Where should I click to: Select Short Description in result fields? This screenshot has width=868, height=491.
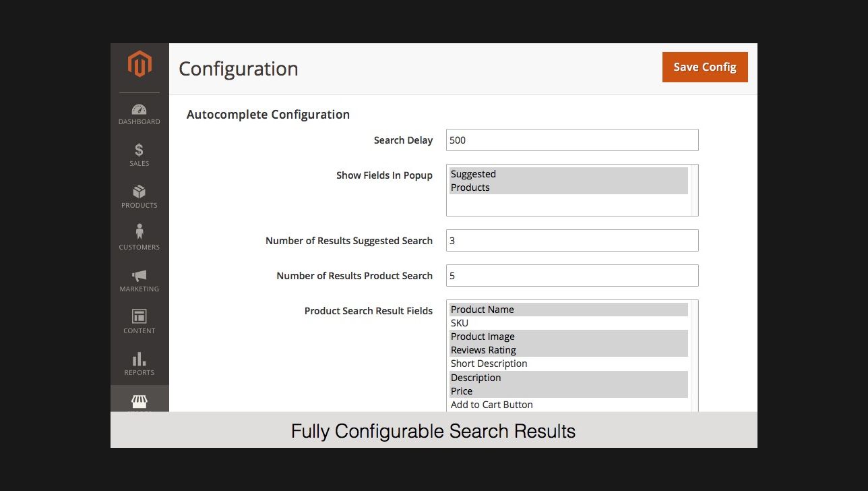click(489, 364)
